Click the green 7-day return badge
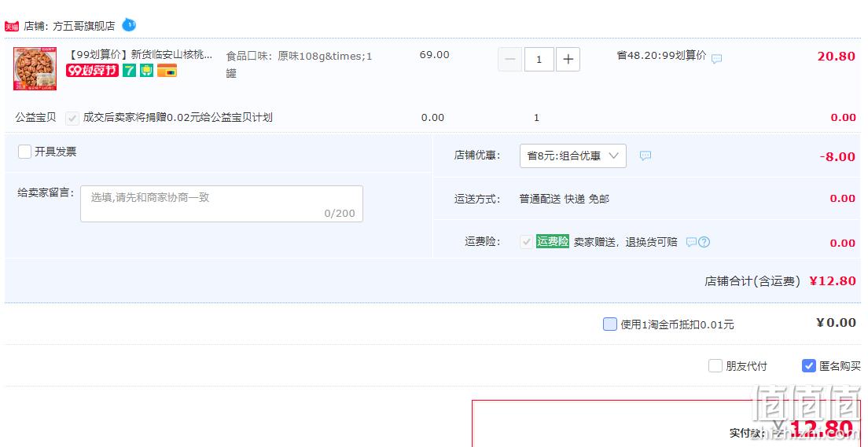This screenshot has height=447, width=868. [x=129, y=70]
